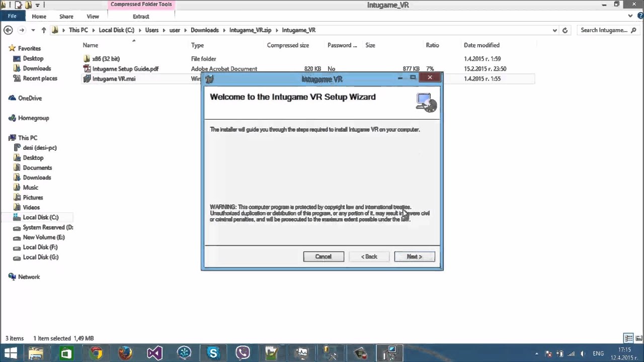This screenshot has width=644, height=362.
Task: Sort by the Date modified column
Action: [x=481, y=45]
